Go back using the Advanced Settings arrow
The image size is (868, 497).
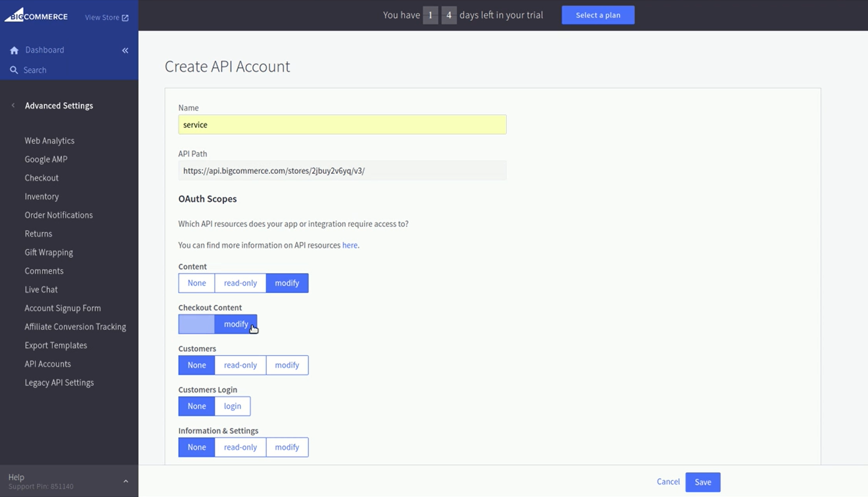point(14,106)
